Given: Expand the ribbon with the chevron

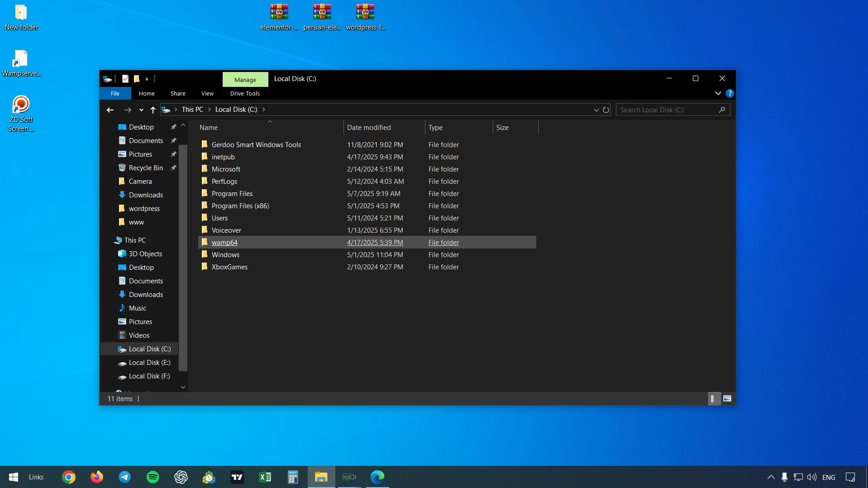Looking at the screenshot, I should click(718, 93).
